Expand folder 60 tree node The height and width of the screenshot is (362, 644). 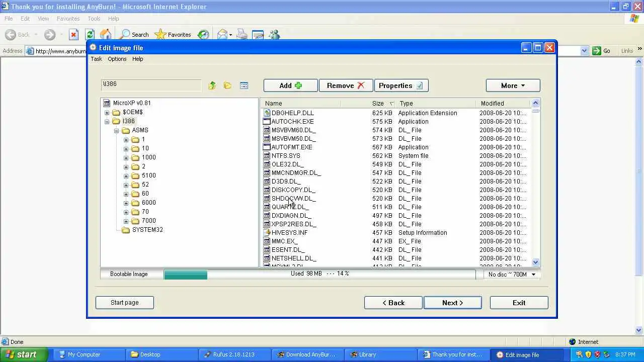pos(126,194)
